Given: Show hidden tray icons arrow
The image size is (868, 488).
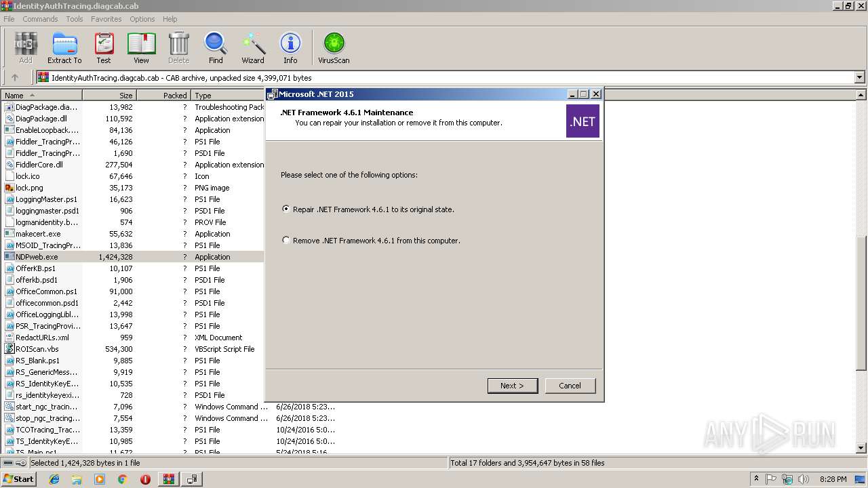Looking at the screenshot, I should pos(756,479).
